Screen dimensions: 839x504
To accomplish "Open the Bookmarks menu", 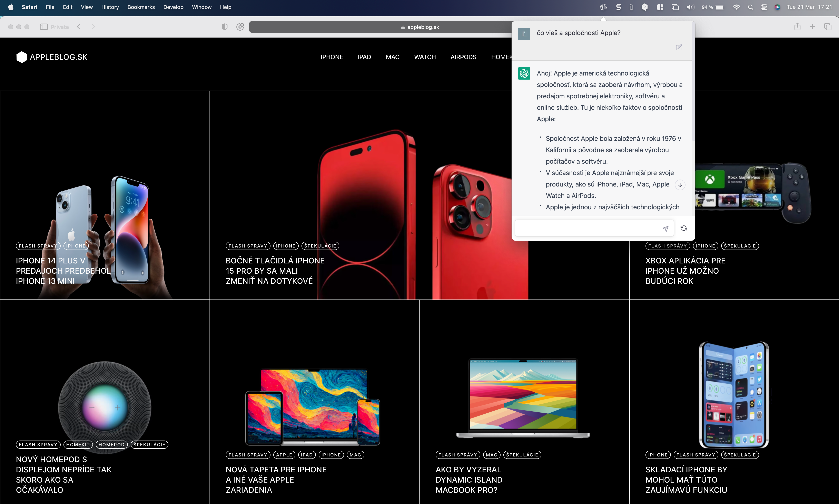I will pos(141,7).
